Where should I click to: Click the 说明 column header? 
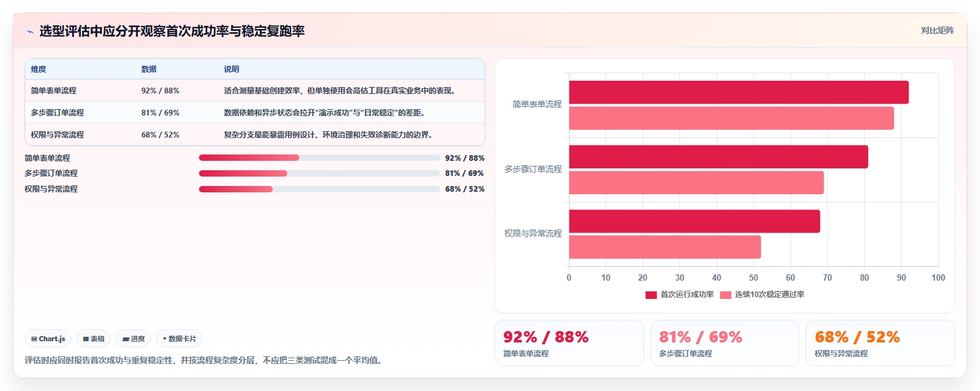pos(232,69)
